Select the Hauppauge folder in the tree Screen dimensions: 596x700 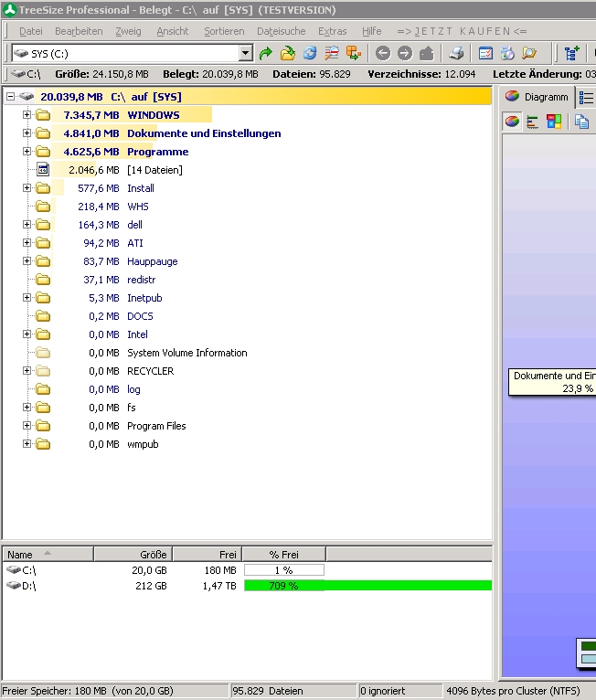point(152,261)
